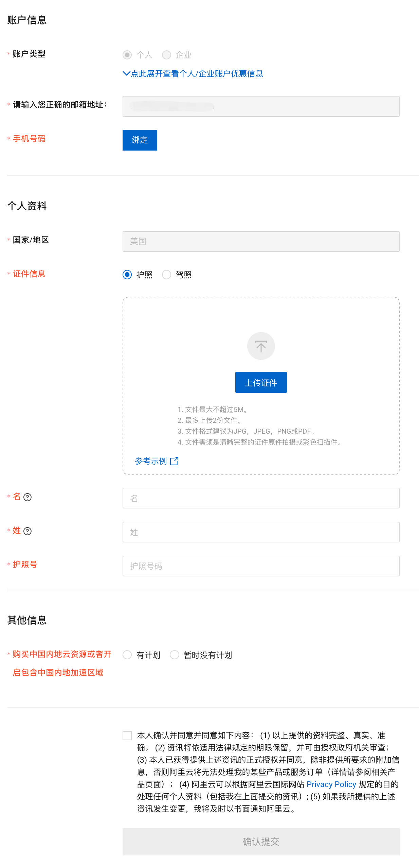Open the Privacy Policy link

(x=331, y=784)
